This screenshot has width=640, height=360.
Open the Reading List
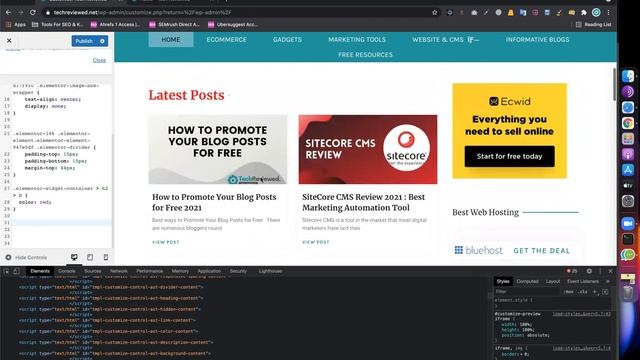click(593, 24)
